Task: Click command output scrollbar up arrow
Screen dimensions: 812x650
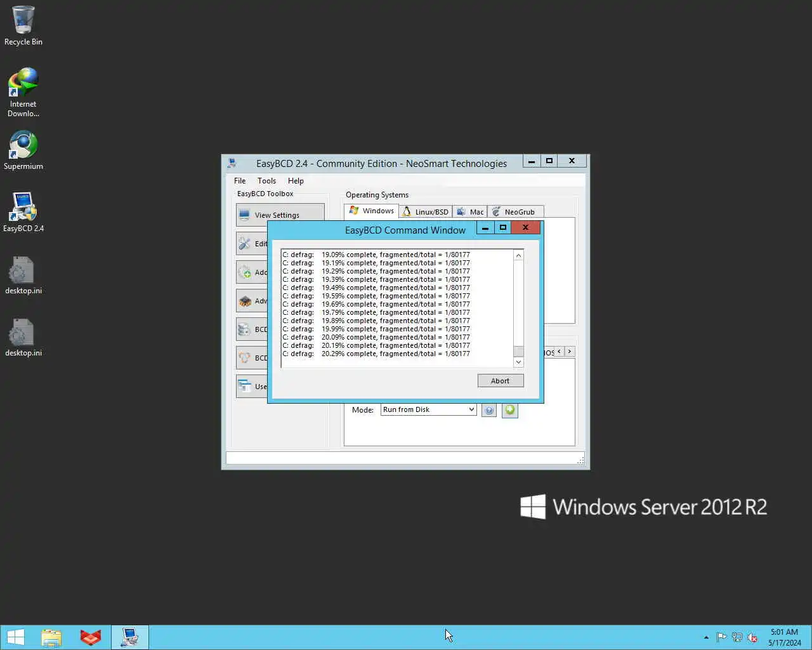Action: [x=518, y=255]
